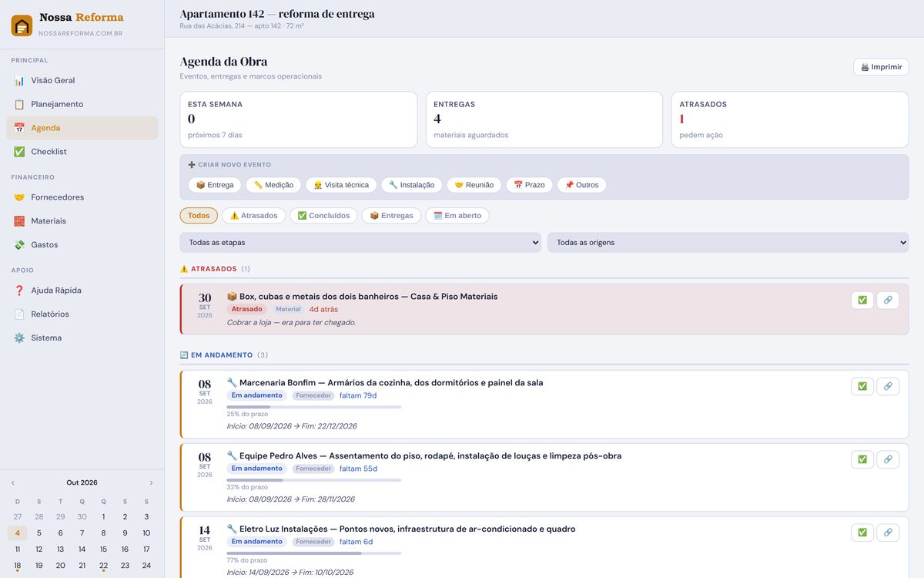
Task: Click the Material tag on delayed item
Action: (x=288, y=309)
